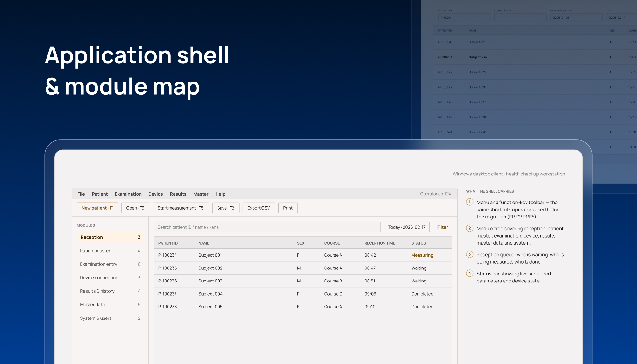The height and width of the screenshot is (364, 637).
Task: Open the Master menu
Action: click(201, 194)
